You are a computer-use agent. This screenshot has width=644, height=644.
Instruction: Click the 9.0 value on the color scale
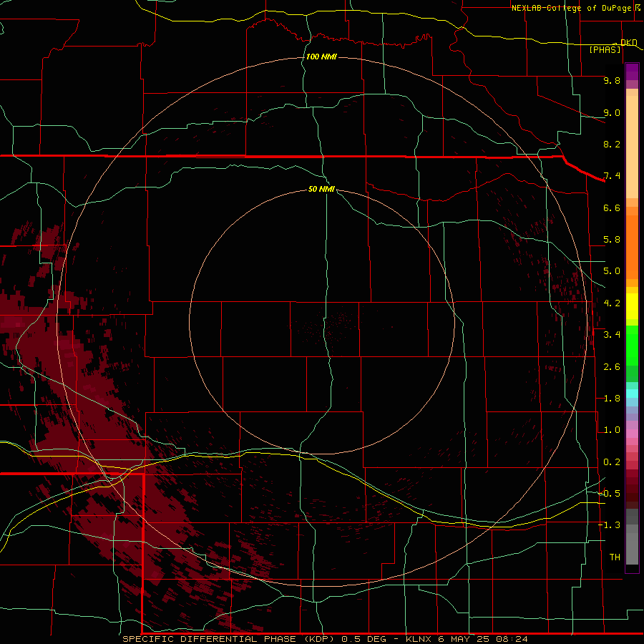pos(612,112)
